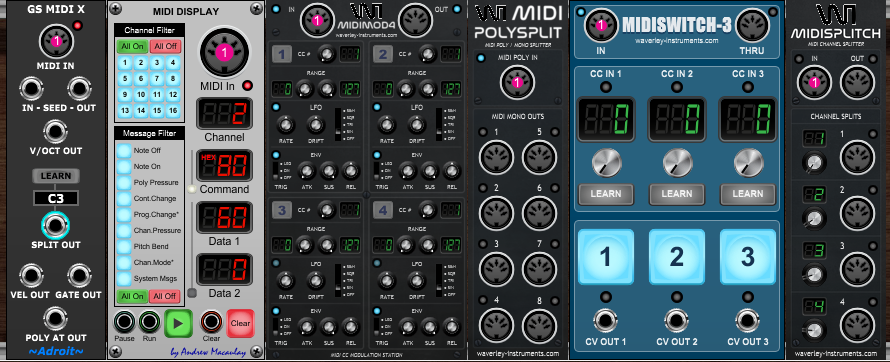Toggle the big switch button 3

pos(748,257)
